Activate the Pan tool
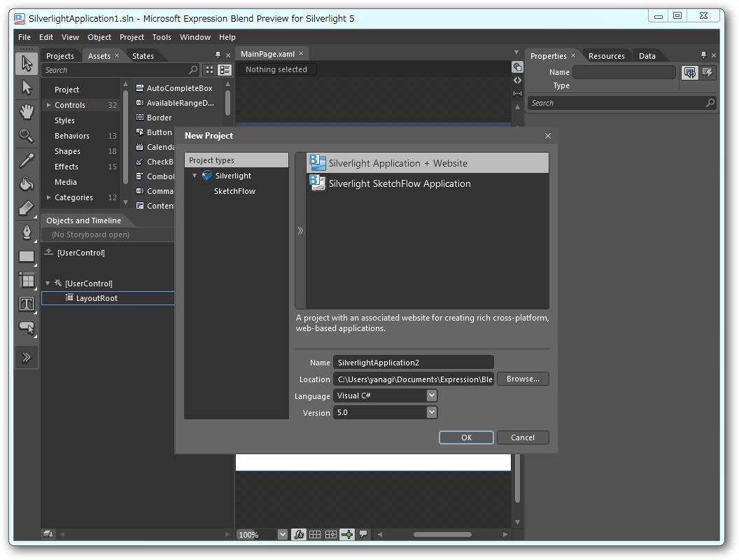This screenshot has width=739, height=560. (x=26, y=111)
